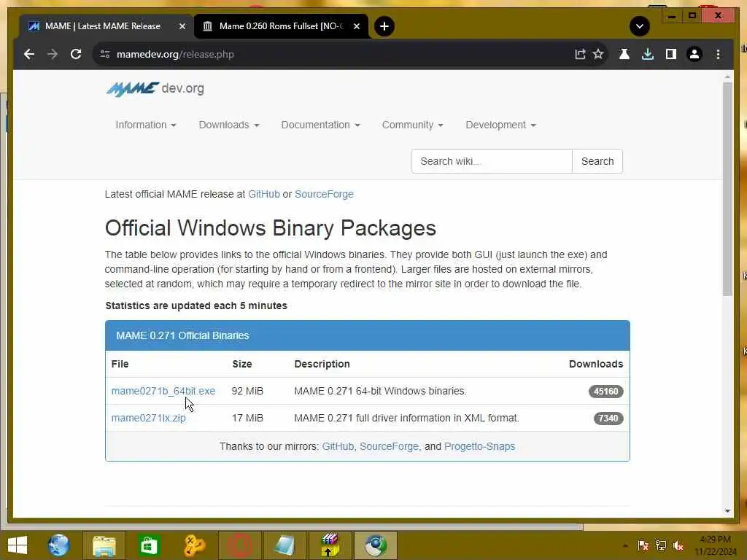Click the scroll down arrow of page
This screenshot has width=747, height=560.
point(727,511)
